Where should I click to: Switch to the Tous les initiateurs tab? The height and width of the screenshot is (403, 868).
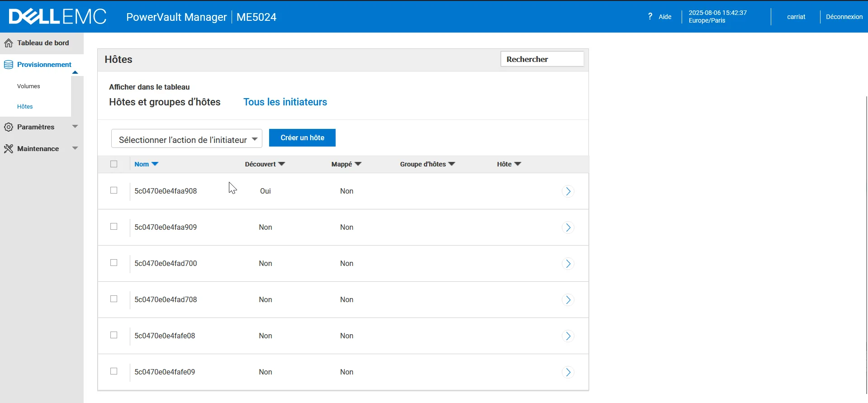(x=285, y=102)
